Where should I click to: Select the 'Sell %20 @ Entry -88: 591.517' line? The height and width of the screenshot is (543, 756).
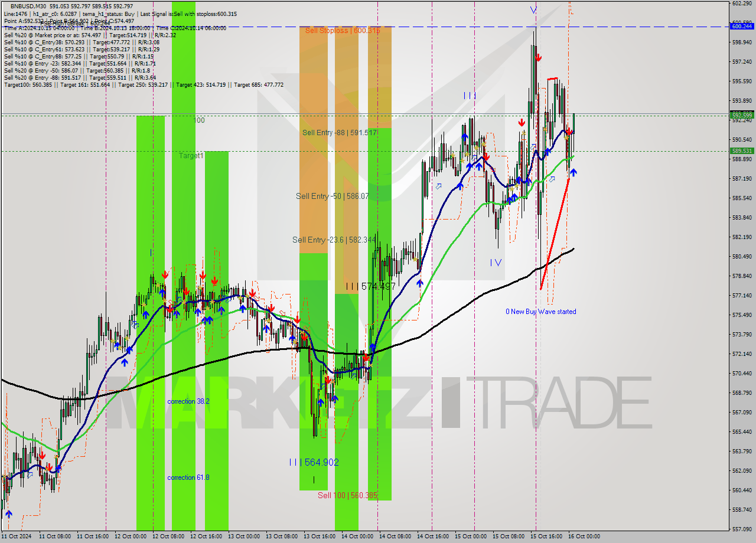80,77
